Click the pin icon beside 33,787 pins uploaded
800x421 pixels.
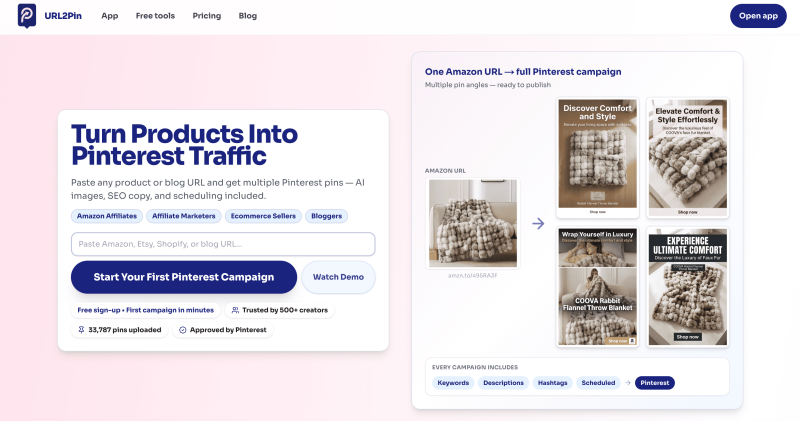coord(81,330)
